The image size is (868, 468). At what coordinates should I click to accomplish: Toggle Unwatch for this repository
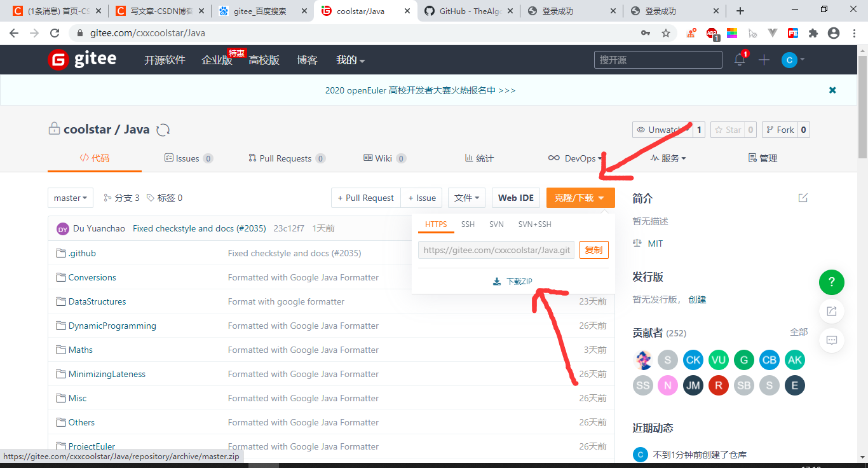(x=663, y=129)
